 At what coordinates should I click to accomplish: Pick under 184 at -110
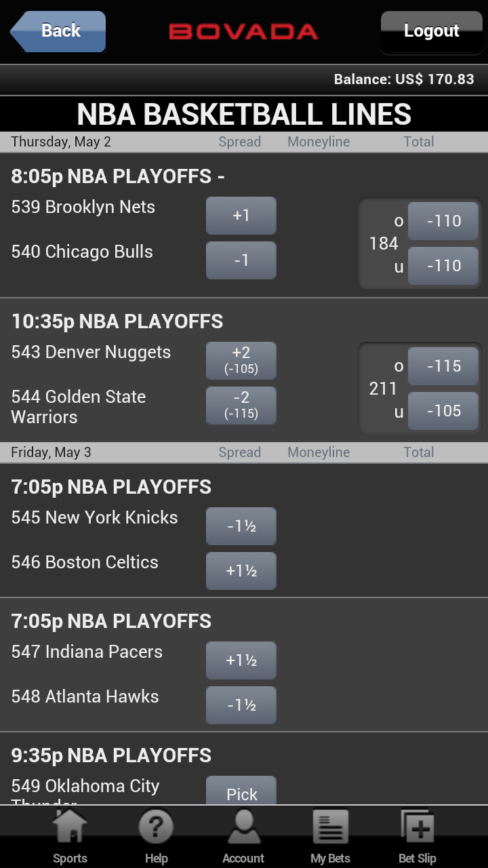coord(443,266)
